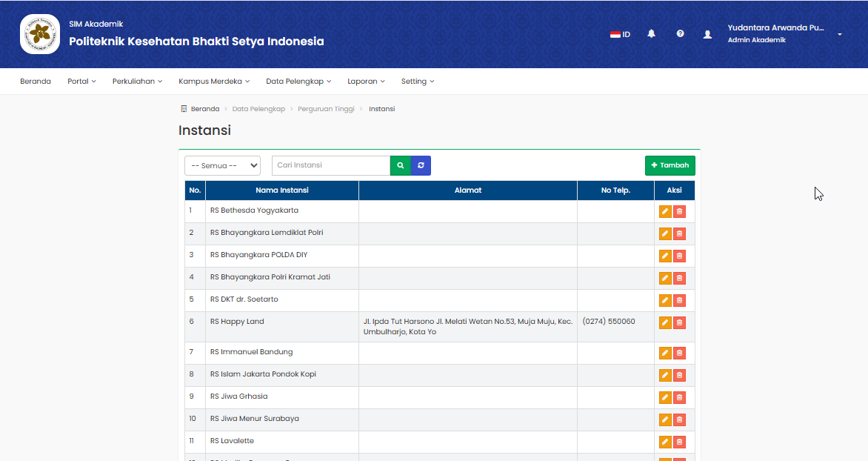868x461 pixels.
Task: Click the user profile avatar icon
Action: (x=707, y=34)
